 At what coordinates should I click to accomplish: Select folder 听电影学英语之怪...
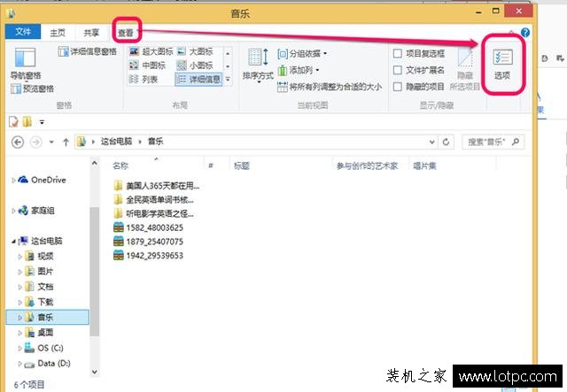153,213
